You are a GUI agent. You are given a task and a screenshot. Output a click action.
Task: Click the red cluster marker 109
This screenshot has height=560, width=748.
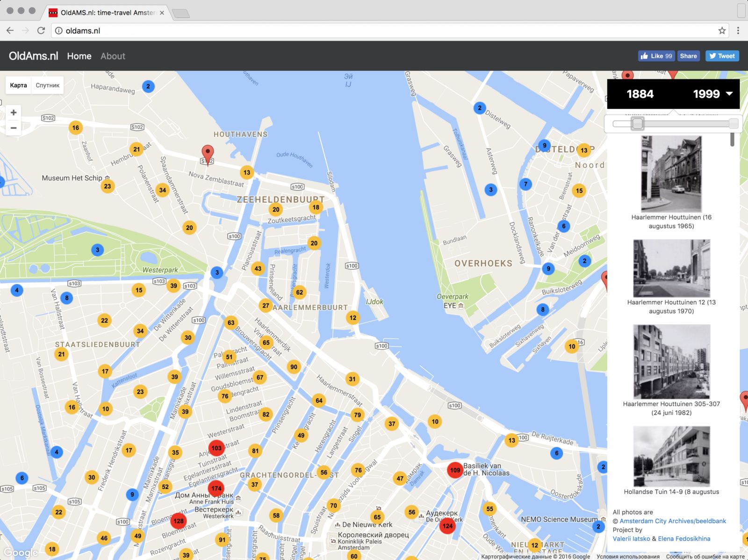455,470
